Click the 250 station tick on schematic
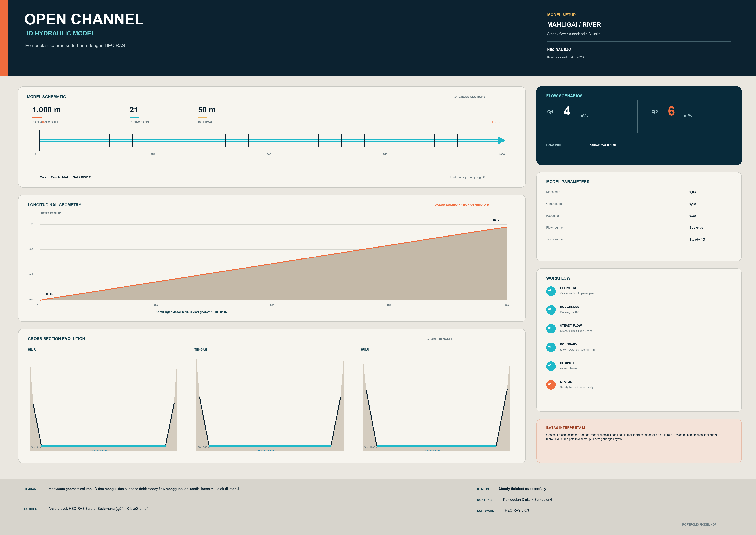 tap(156, 140)
